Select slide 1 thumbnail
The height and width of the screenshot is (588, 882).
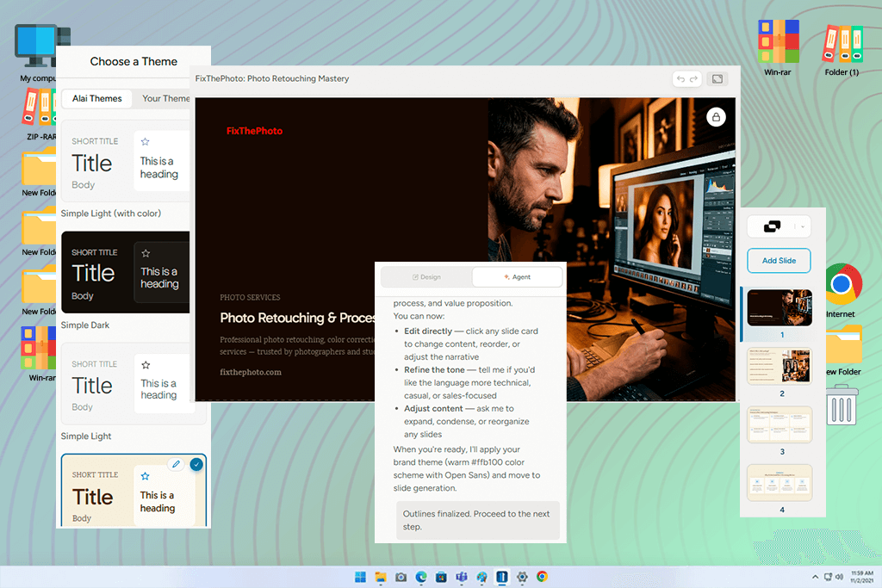coord(779,307)
